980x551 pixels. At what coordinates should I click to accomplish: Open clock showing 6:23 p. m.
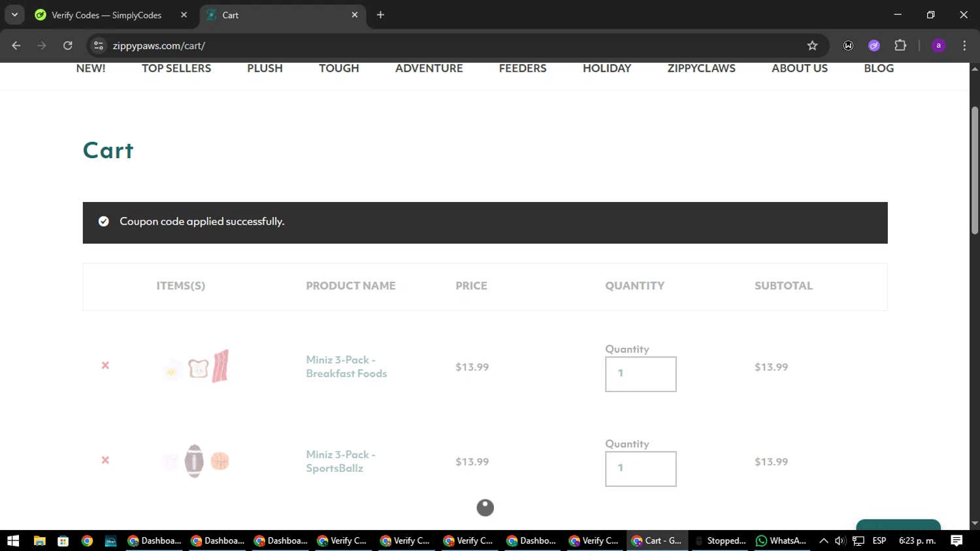[917, 541]
